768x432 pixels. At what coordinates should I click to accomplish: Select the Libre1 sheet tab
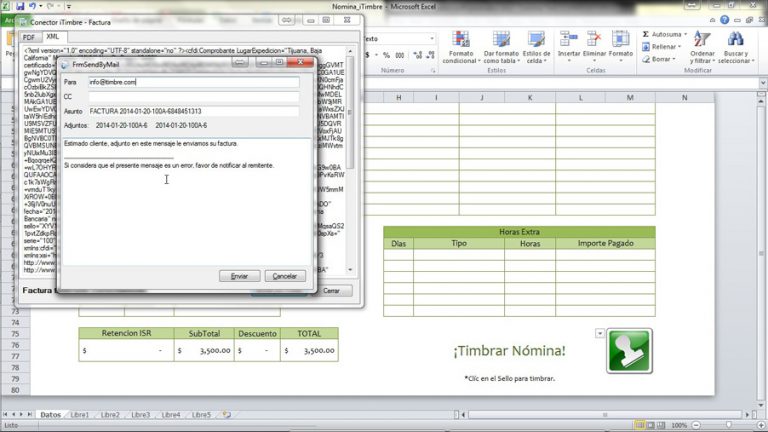point(79,414)
